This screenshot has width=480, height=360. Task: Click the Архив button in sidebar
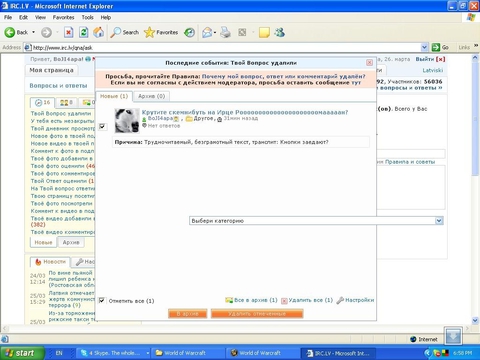71,242
